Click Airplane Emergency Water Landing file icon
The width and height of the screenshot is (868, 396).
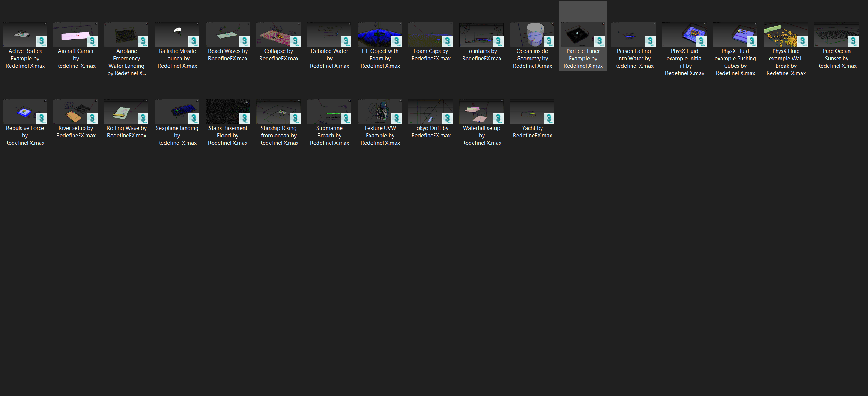(x=126, y=34)
